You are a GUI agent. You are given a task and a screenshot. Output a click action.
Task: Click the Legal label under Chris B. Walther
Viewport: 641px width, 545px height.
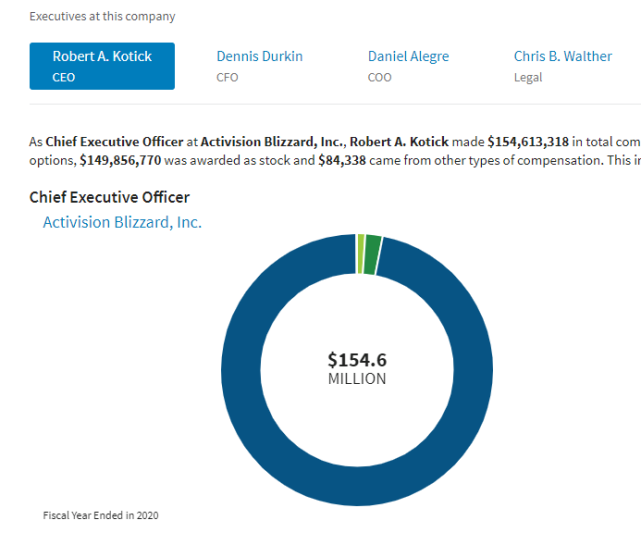coord(528,77)
